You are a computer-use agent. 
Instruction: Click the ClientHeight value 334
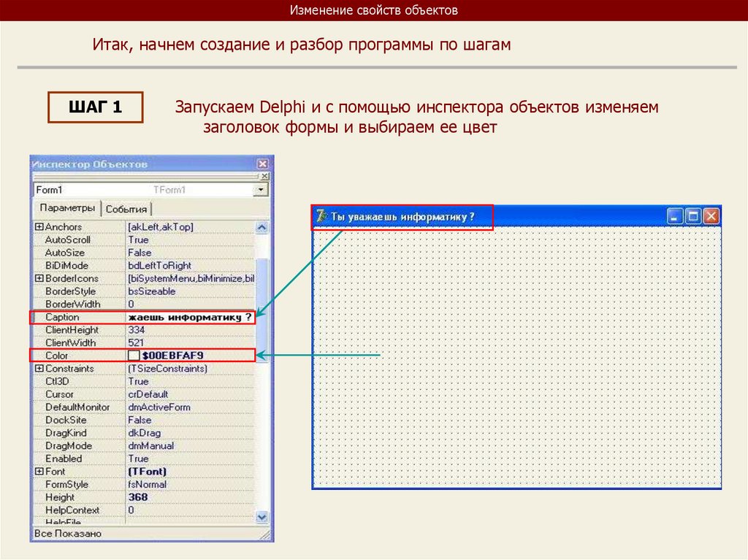(137, 330)
